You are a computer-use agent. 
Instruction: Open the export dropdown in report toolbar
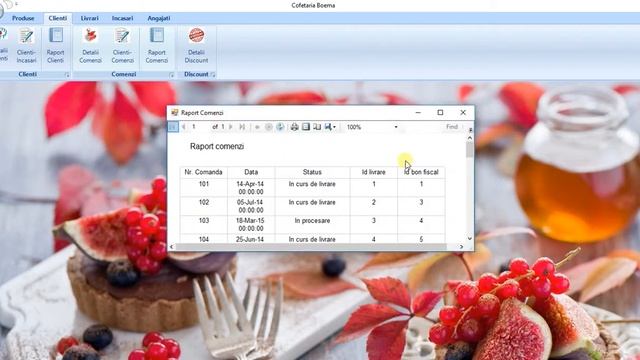(x=330, y=127)
